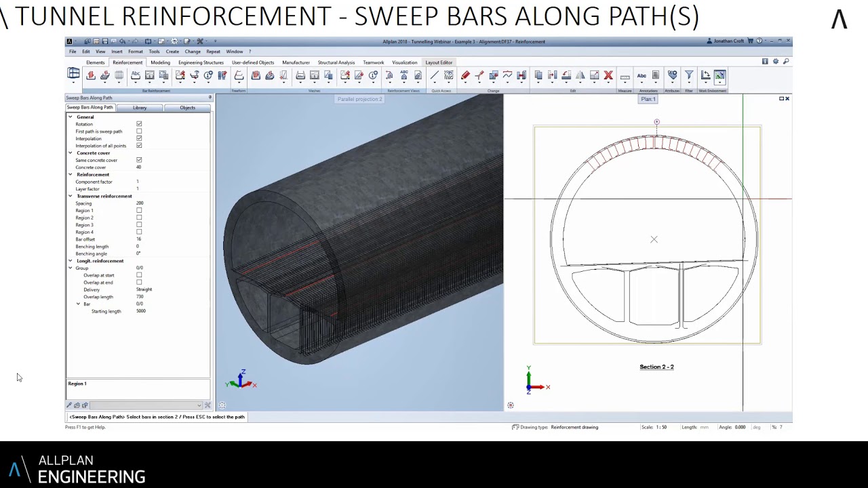The height and width of the screenshot is (488, 868).
Task: Click the Save icon in title bar
Action: click(x=104, y=41)
